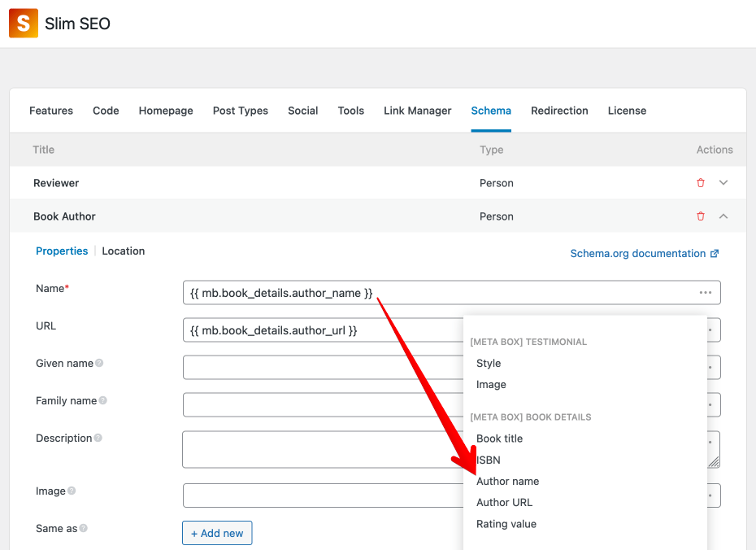Insert the Book title variable

[499, 439]
